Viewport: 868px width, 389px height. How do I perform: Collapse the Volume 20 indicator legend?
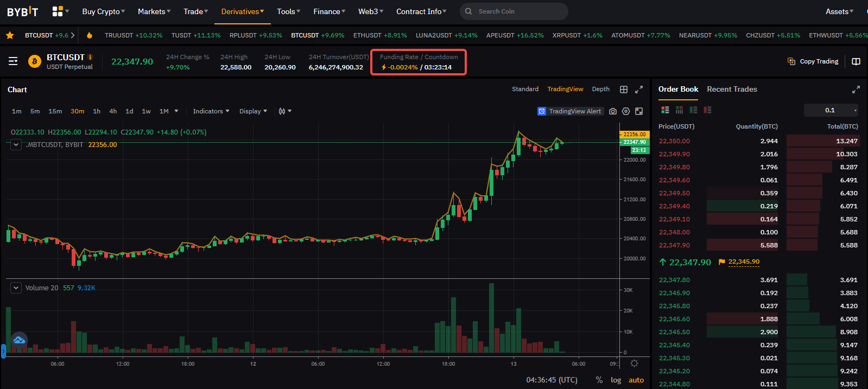16,288
